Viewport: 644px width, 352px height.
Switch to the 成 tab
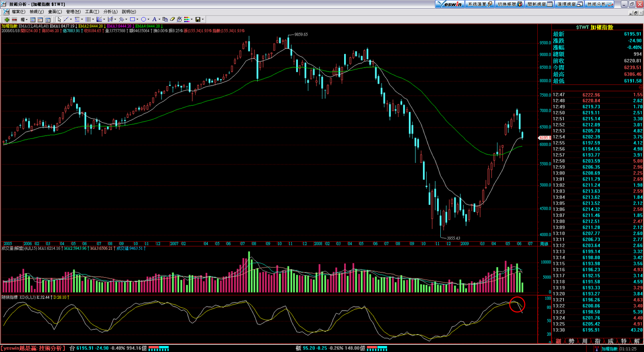611,341
